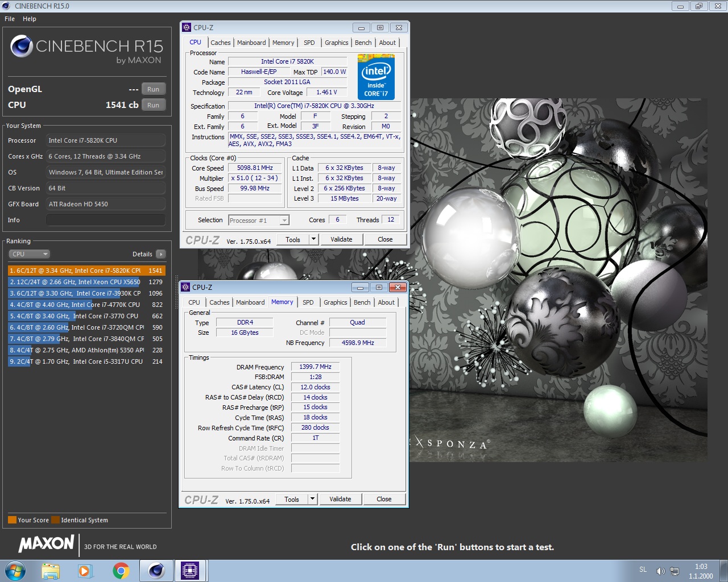Open Windows Media Player taskbar icon
Image resolution: width=728 pixels, height=582 pixels.
85,571
